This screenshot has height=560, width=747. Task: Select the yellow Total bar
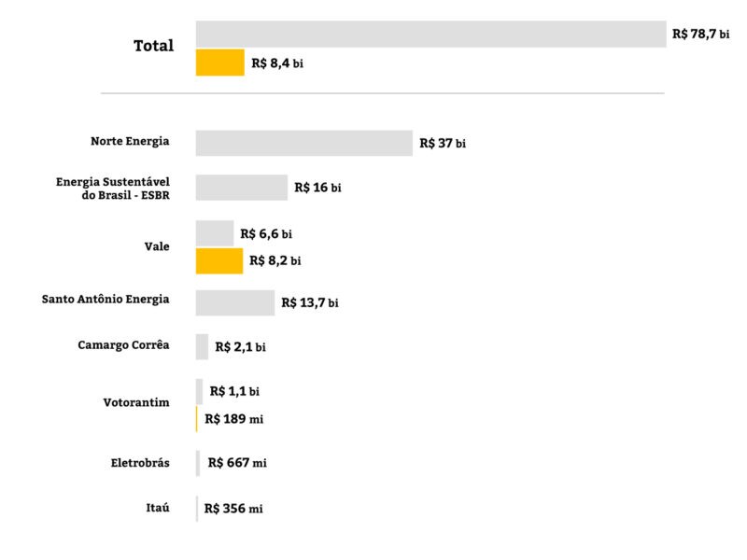click(x=219, y=63)
